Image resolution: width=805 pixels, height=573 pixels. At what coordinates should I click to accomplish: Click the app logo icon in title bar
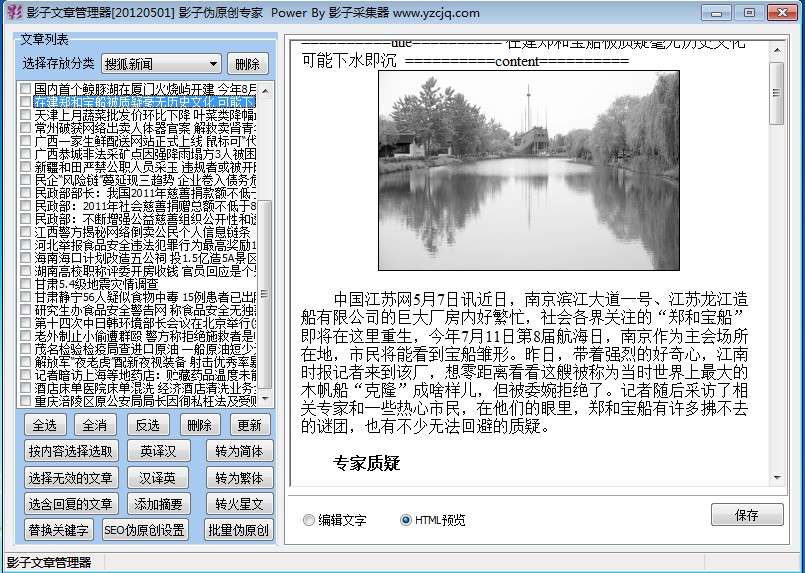(x=15, y=11)
